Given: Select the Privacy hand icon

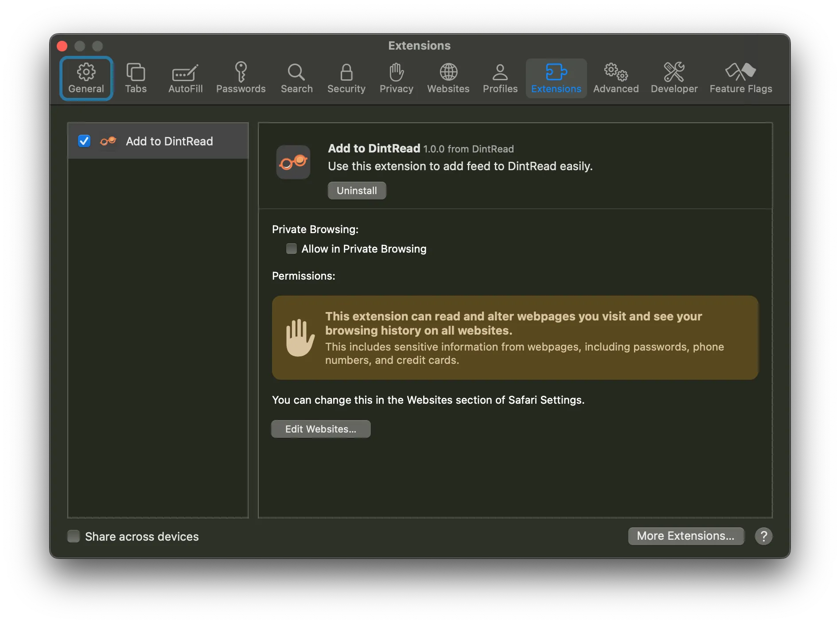Looking at the screenshot, I should 396,72.
